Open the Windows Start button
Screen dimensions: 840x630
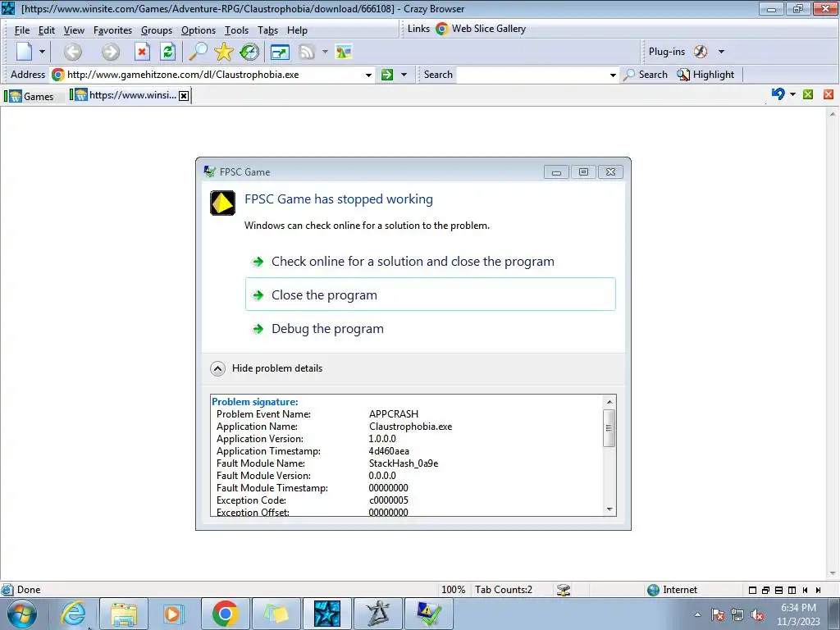click(x=22, y=614)
